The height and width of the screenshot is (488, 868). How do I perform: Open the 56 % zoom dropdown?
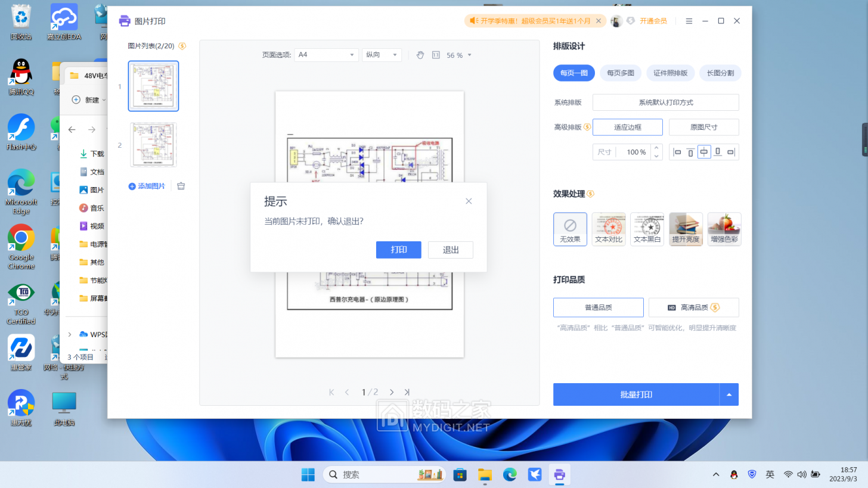pos(459,55)
